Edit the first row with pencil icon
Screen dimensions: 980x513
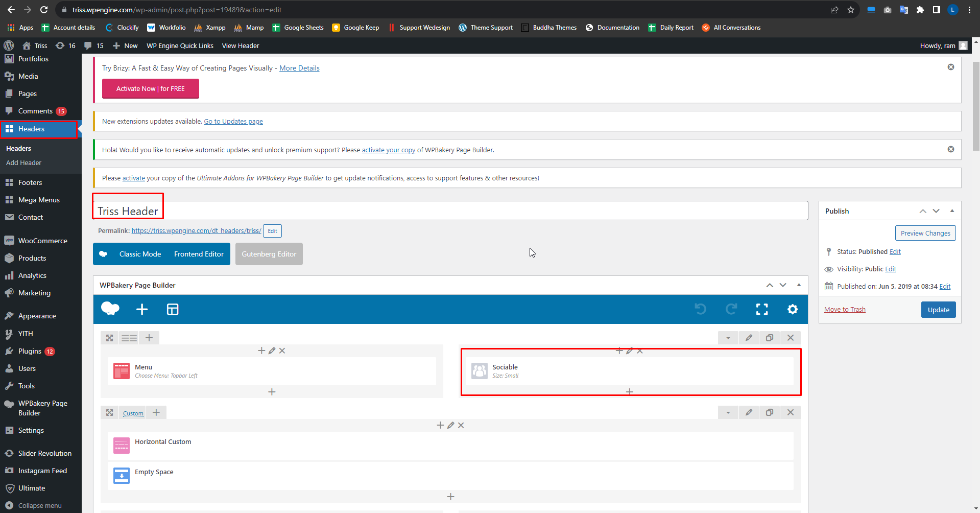pyautogui.click(x=749, y=338)
